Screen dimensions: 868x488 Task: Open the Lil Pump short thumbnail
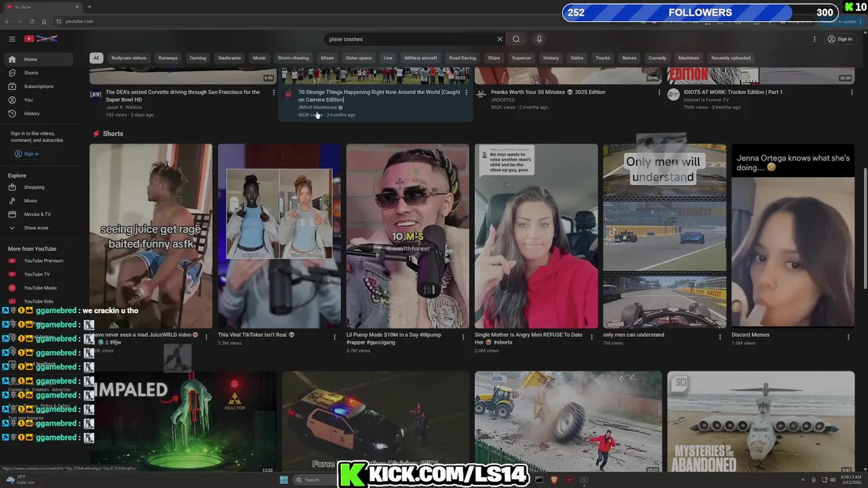[x=408, y=236]
